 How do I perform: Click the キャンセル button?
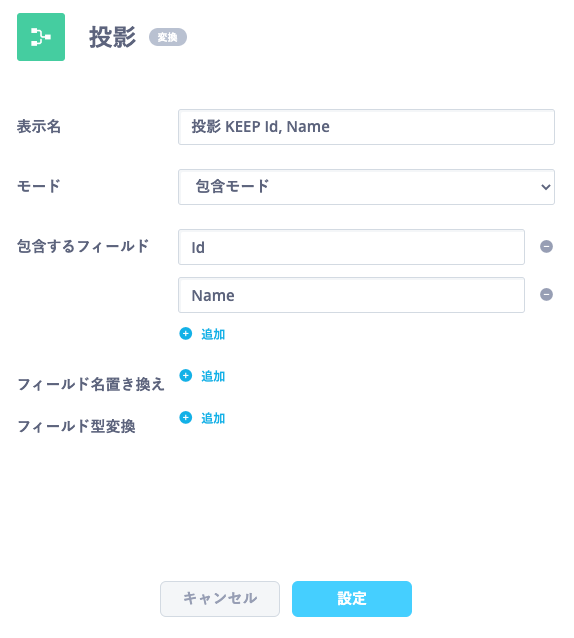coord(220,599)
